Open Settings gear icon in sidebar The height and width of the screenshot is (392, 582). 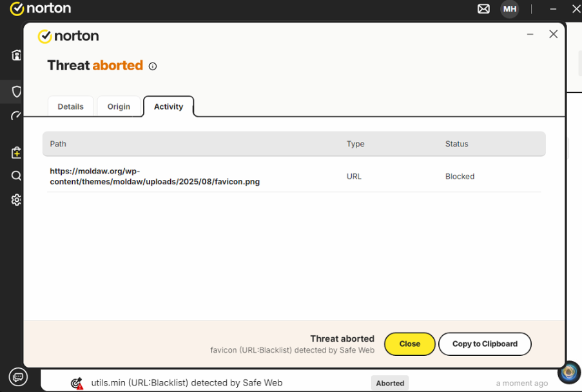[x=16, y=200]
